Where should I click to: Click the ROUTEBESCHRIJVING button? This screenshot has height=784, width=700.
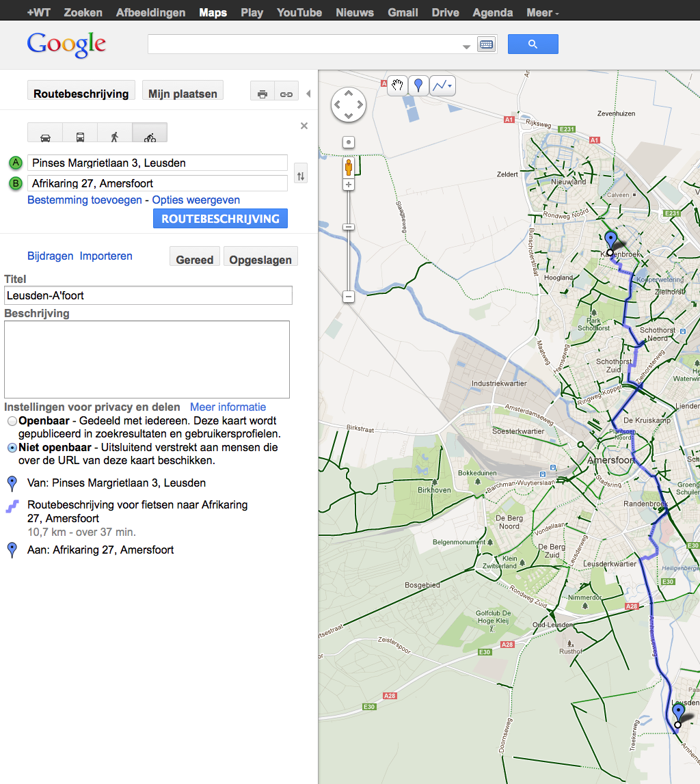(x=220, y=218)
